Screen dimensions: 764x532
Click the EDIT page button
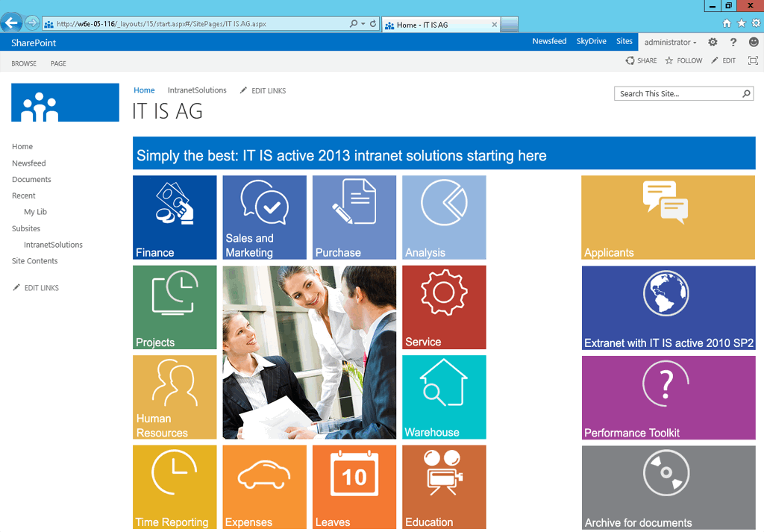[723, 60]
